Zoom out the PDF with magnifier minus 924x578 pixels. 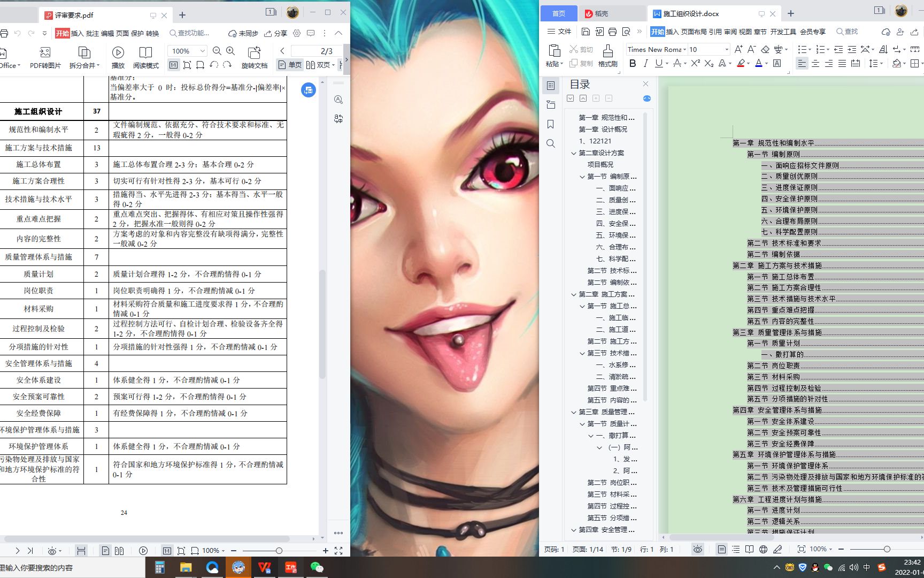217,51
